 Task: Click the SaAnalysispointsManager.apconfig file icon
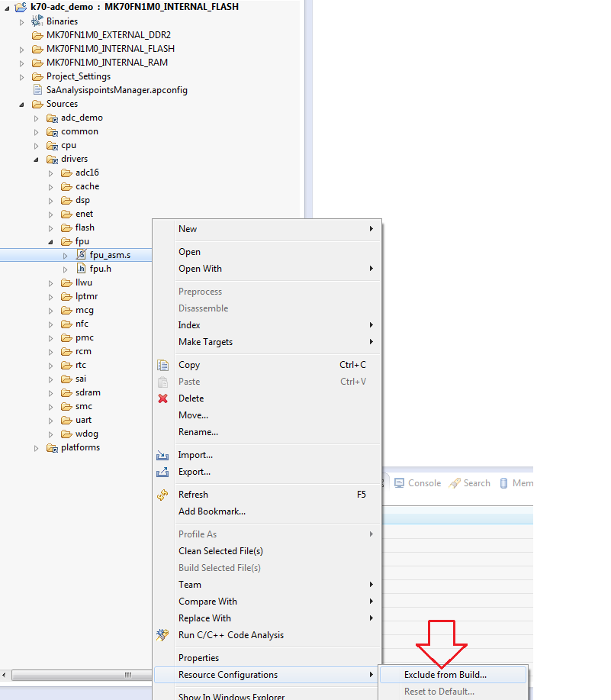click(38, 90)
